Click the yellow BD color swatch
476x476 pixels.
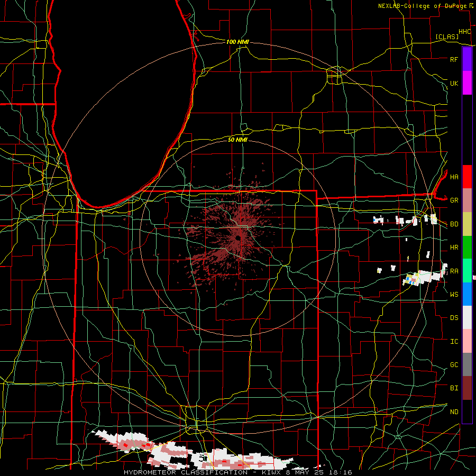point(467,224)
